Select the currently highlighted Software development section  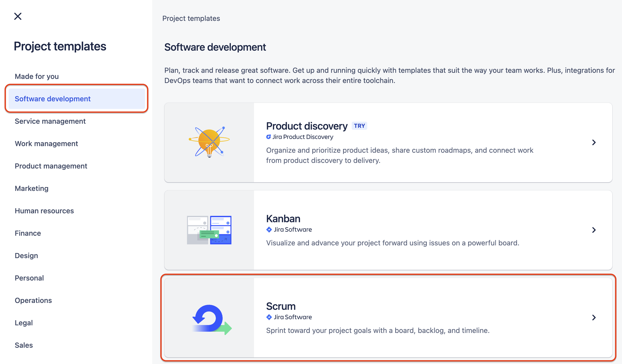tap(52, 99)
